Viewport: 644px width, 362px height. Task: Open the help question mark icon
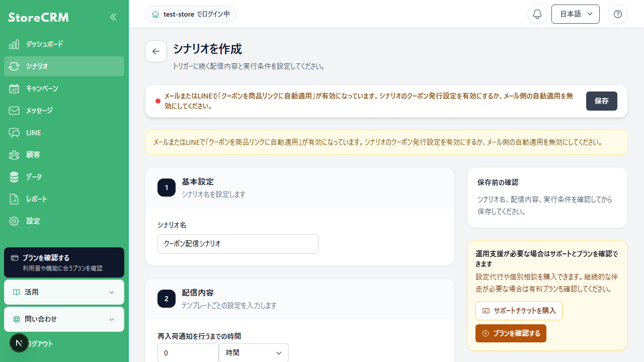point(618,14)
